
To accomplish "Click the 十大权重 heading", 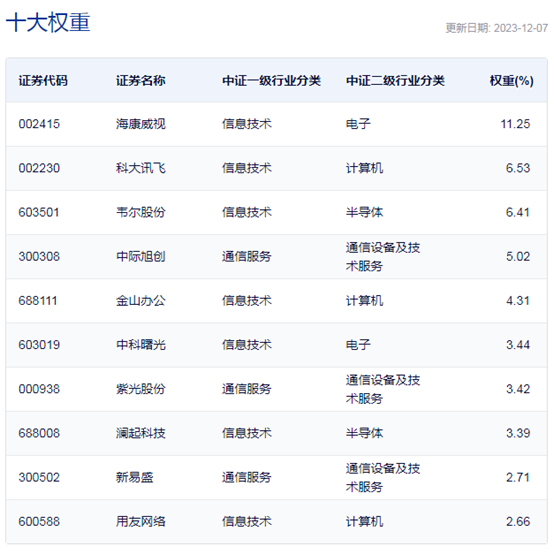I will [x=48, y=23].
